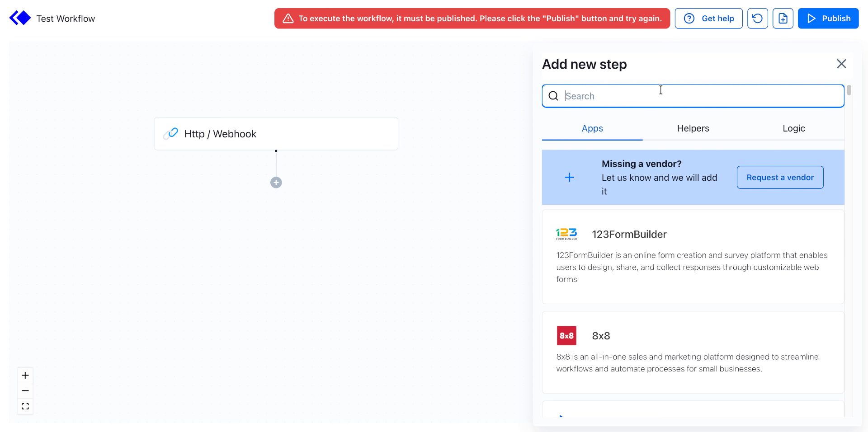Click the plus connector below Http/Webhook node

(x=276, y=182)
